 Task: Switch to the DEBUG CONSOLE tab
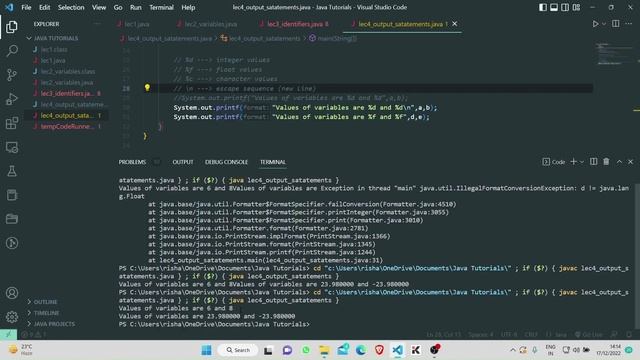click(x=226, y=162)
